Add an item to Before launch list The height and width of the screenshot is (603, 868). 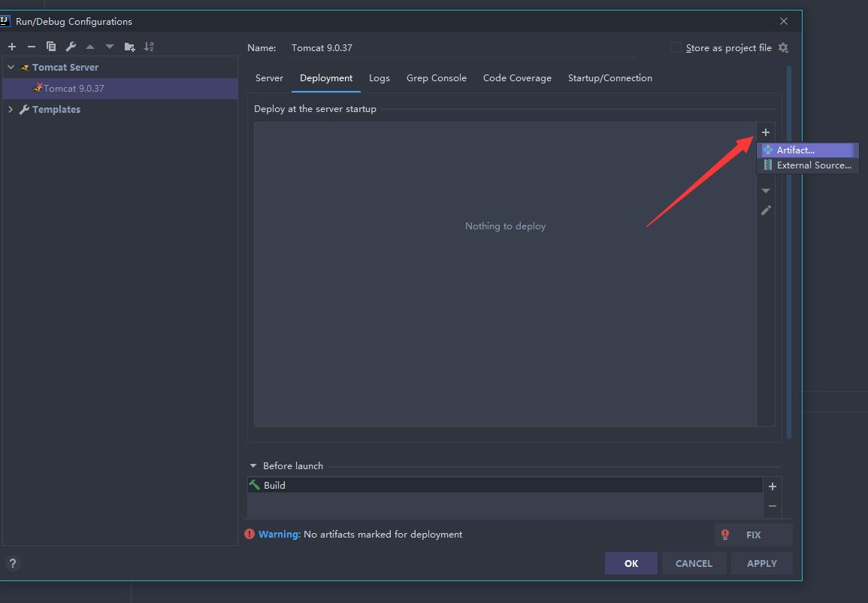click(772, 486)
